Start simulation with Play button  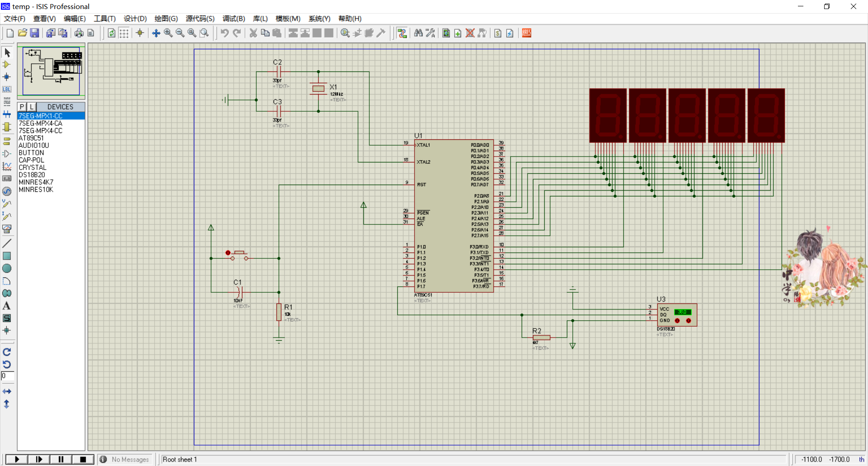[x=17, y=459]
